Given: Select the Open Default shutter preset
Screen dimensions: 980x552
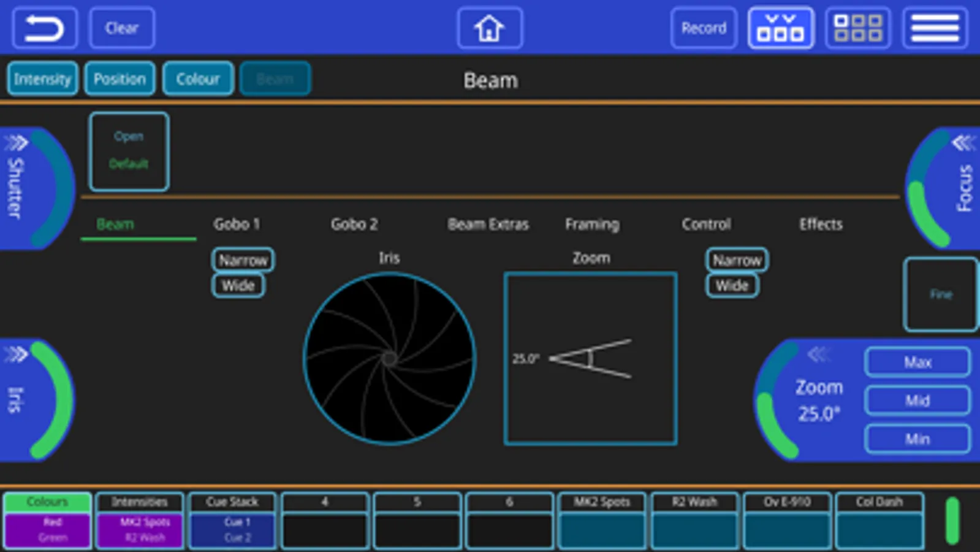Looking at the screenshot, I should coord(129,151).
